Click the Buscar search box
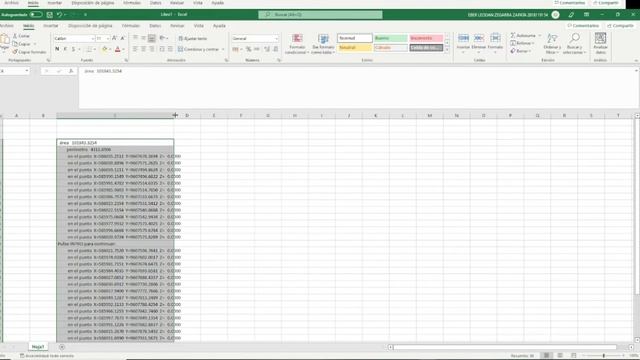 [320, 15]
